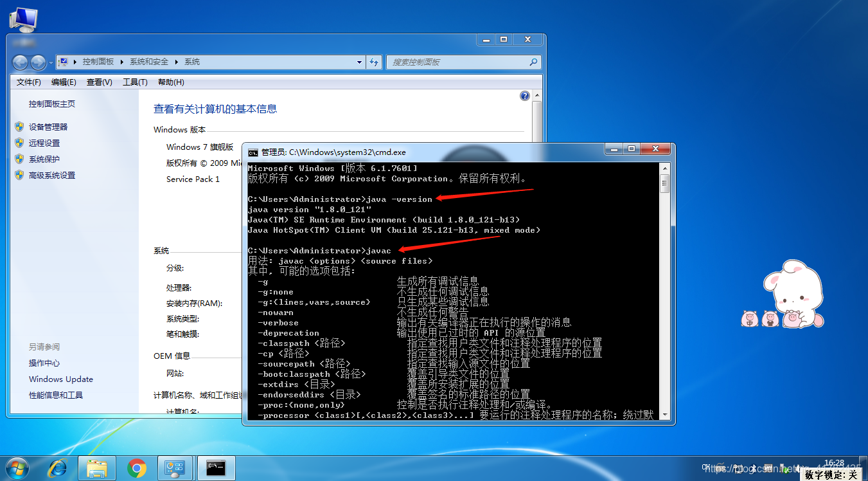
Task: Open the Computer desktop icon
Action: point(23,19)
